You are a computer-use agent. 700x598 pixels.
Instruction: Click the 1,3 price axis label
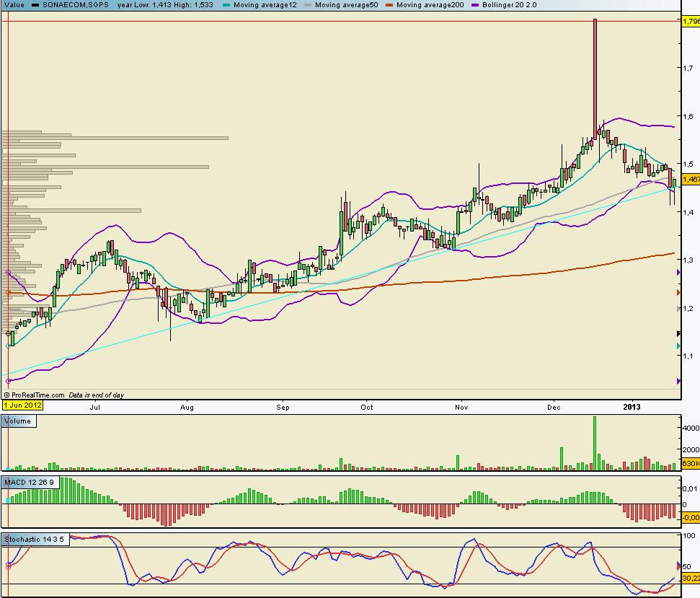click(688, 260)
